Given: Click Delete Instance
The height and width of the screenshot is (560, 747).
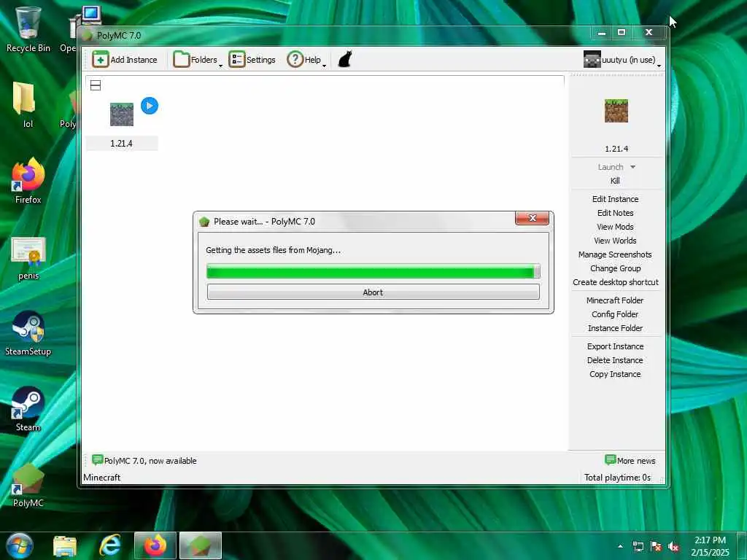Looking at the screenshot, I should 615,360.
